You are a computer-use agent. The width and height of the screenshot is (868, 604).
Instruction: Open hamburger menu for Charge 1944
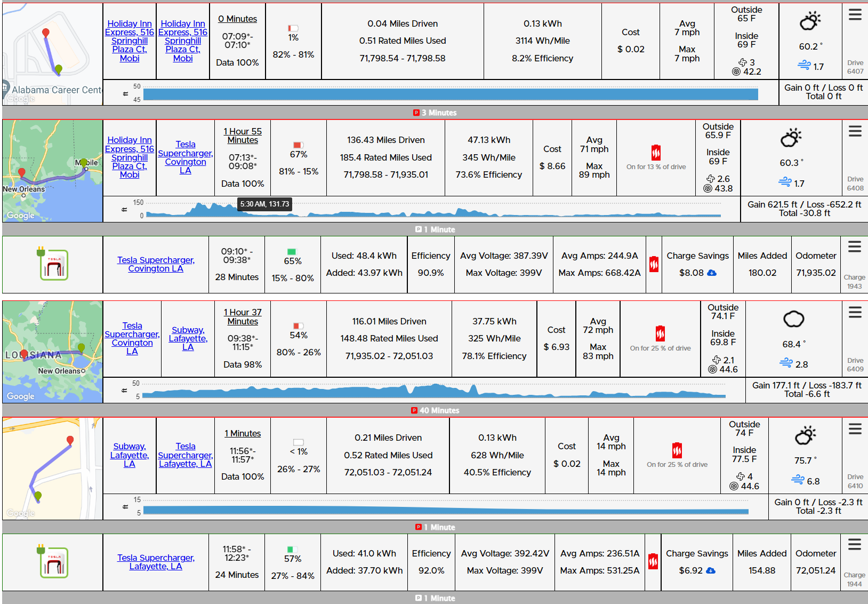[x=854, y=544]
